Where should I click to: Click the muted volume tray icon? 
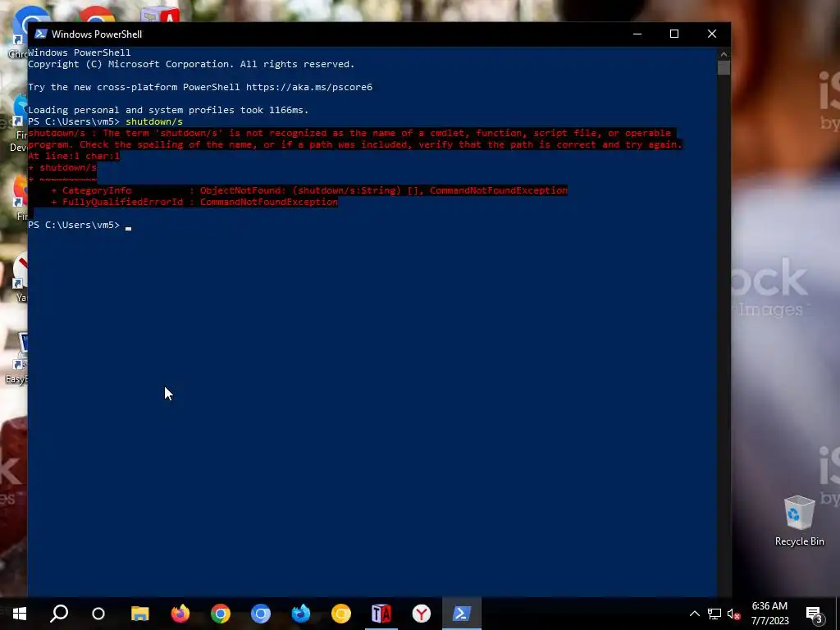click(x=733, y=614)
